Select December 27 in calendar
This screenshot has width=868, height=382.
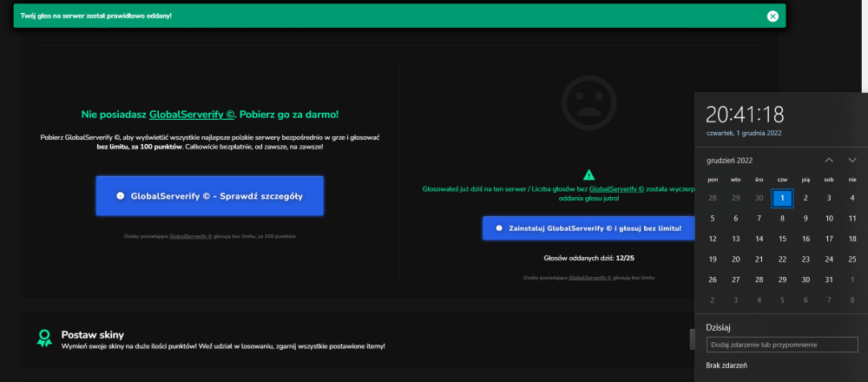[x=736, y=280]
